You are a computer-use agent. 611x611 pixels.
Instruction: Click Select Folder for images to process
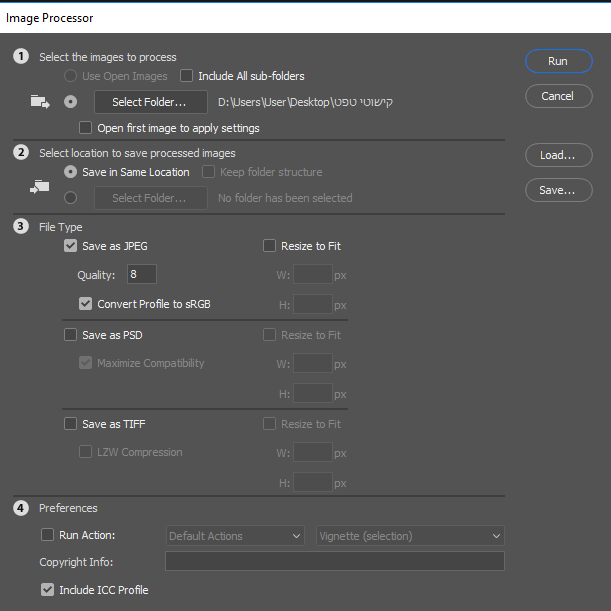pos(151,102)
